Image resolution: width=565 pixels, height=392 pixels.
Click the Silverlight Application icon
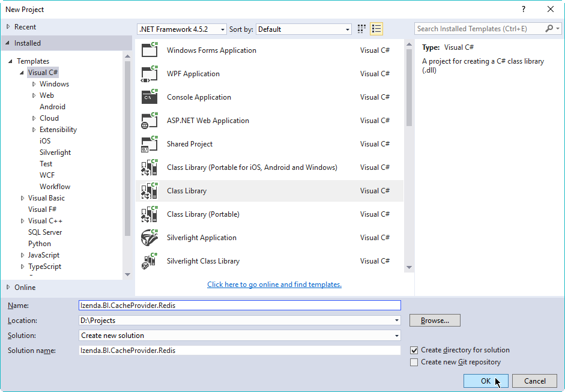pos(150,238)
